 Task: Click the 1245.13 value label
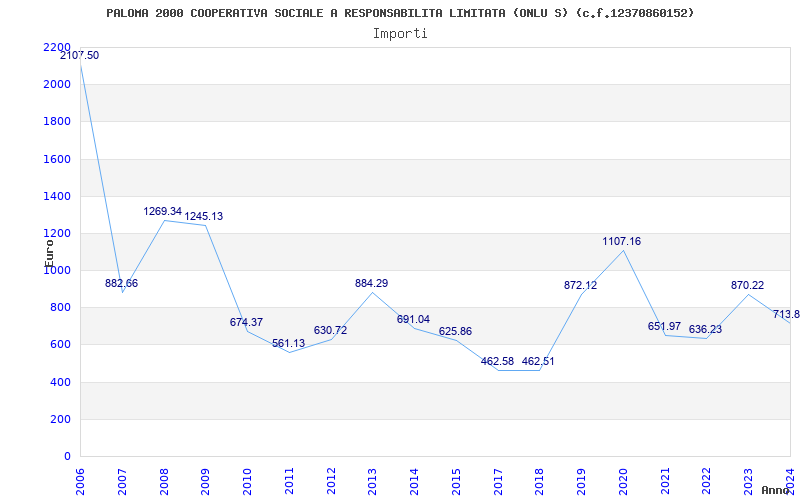tap(204, 216)
